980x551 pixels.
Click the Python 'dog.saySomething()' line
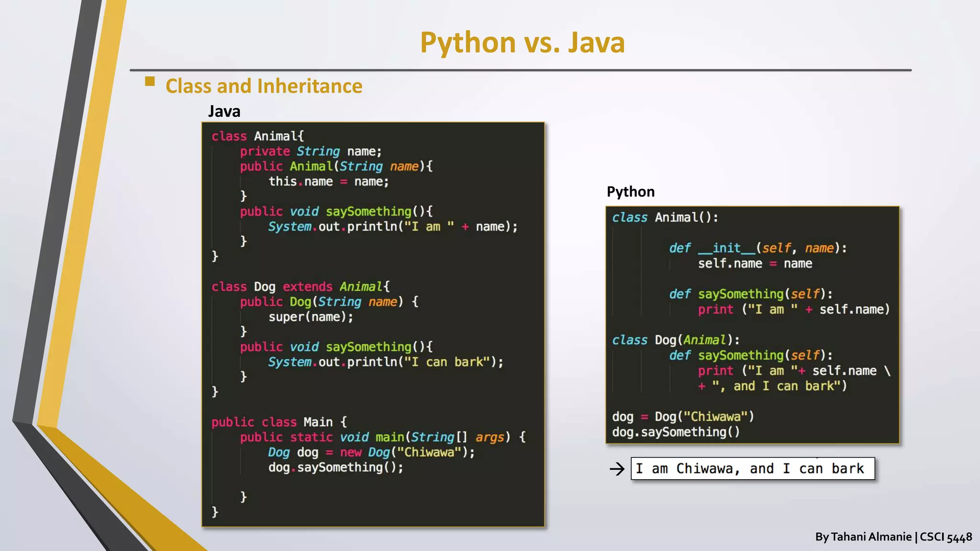[x=676, y=432]
